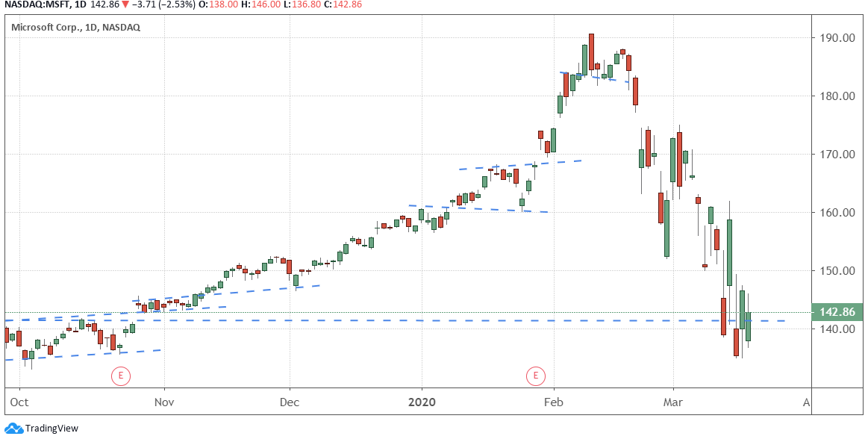Select the Feb label on time axis
This screenshot has width=868, height=442.
coord(555,402)
